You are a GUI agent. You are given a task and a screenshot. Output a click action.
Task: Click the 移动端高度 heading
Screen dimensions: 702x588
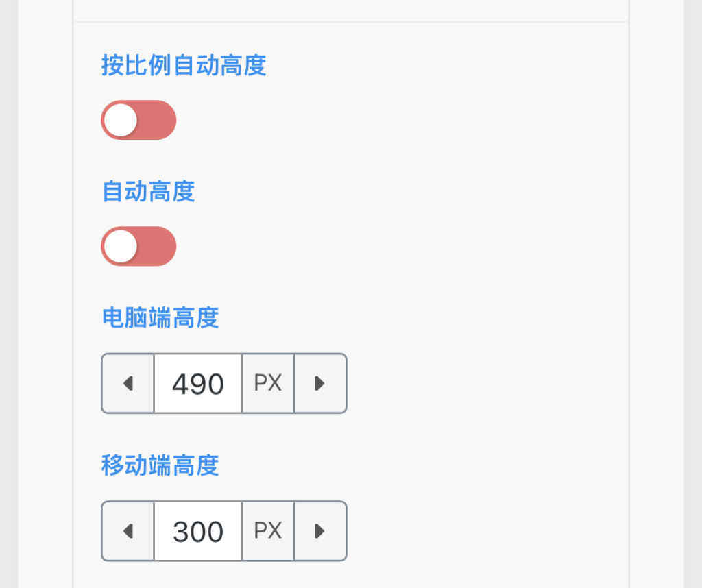click(160, 466)
